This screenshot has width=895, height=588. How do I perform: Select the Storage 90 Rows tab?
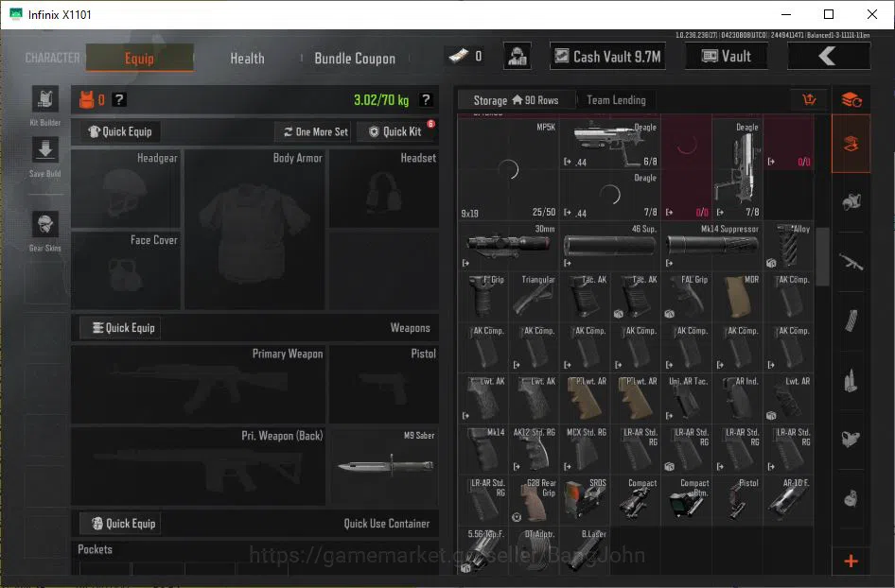tap(516, 100)
